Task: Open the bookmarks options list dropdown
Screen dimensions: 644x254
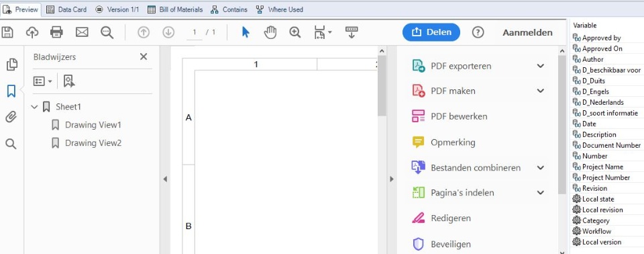Action: pos(43,81)
